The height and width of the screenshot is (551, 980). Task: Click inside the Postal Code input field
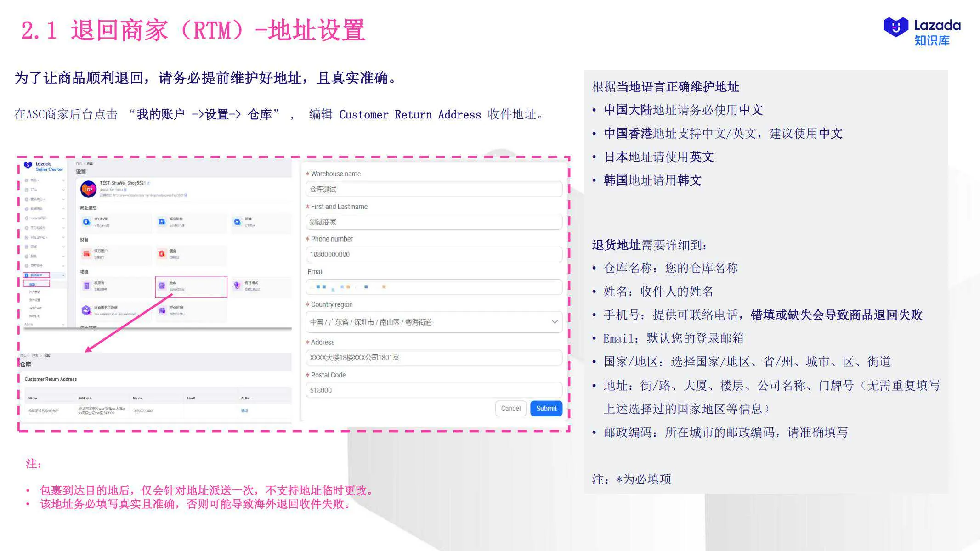(434, 390)
